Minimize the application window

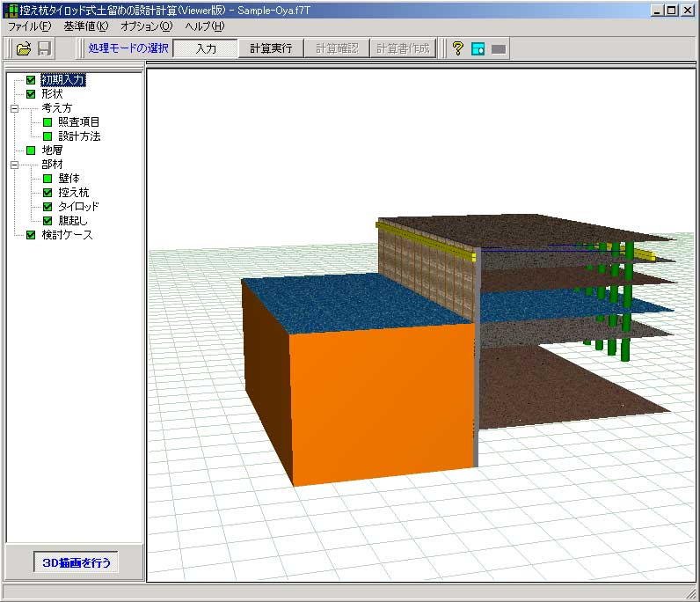point(656,11)
